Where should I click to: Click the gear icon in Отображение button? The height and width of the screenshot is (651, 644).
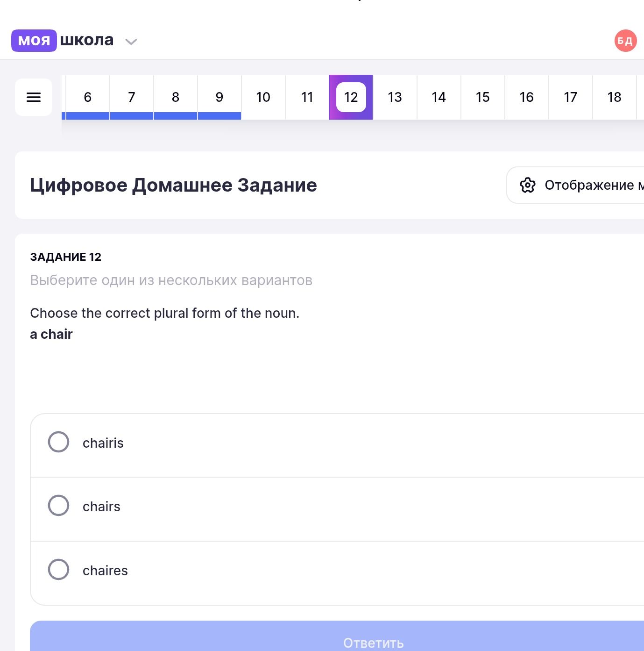528,185
